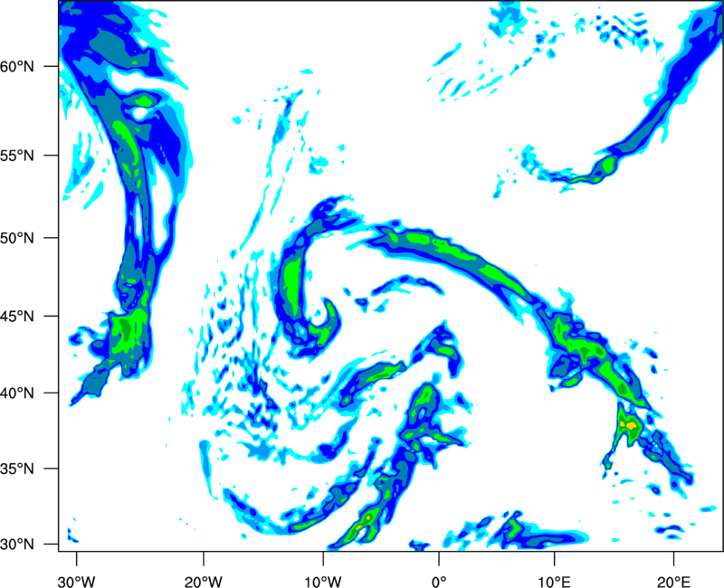The width and height of the screenshot is (724, 588).
Task: Click the 30°W longitude label
Action: (77, 582)
